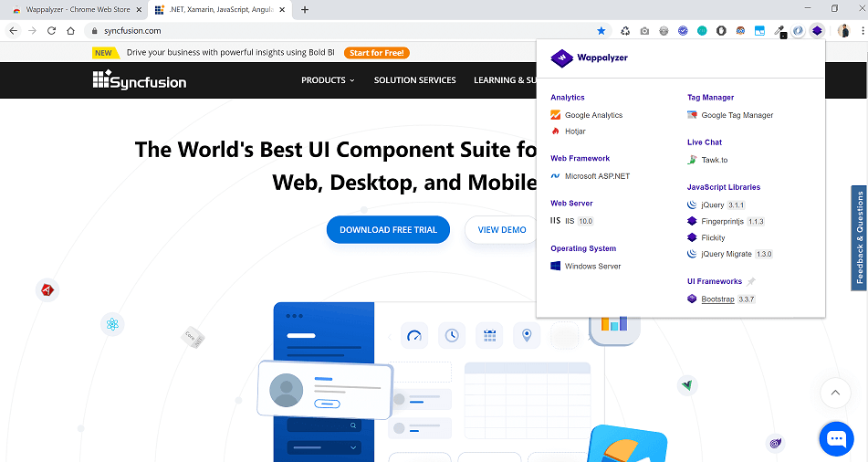868x462 pixels.
Task: Click the Angular logo on page
Action: [47, 289]
